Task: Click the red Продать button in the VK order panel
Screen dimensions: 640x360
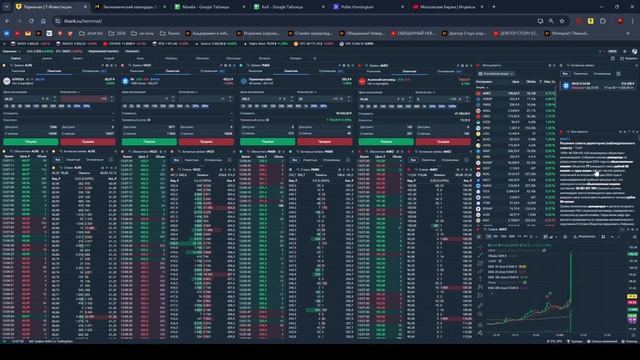Action: (x=207, y=142)
